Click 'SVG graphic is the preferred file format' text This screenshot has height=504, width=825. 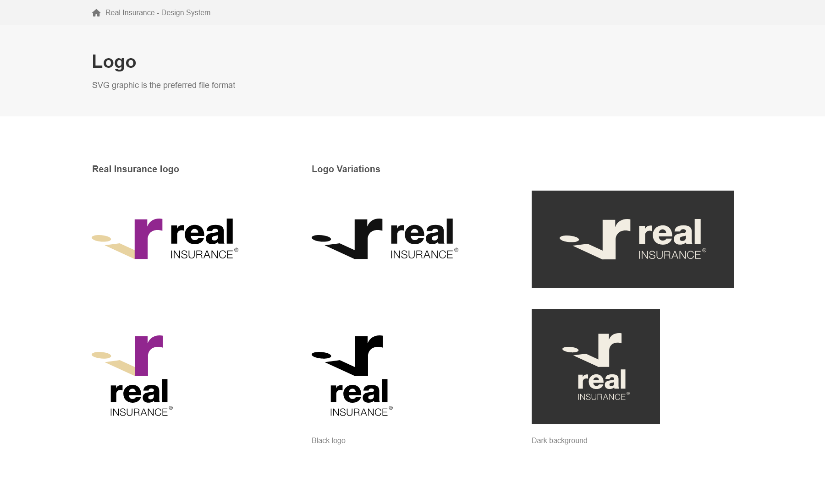coord(164,85)
